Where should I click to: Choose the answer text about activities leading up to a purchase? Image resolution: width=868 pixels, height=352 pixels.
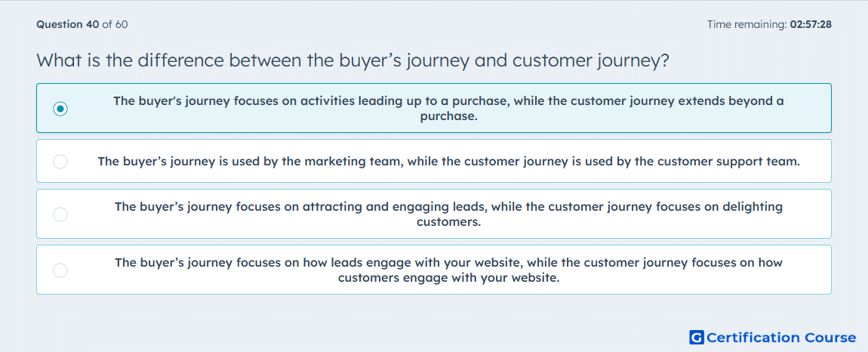click(x=448, y=109)
